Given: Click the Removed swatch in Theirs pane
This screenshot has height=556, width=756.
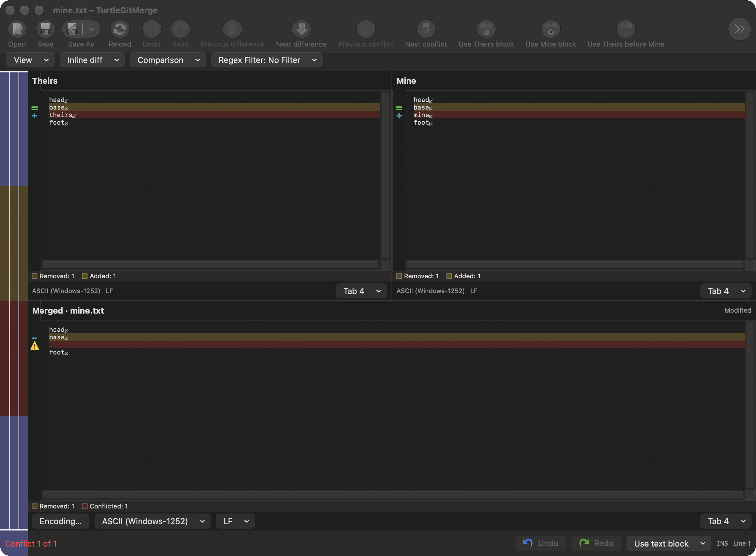Looking at the screenshot, I should pyautogui.click(x=35, y=276).
